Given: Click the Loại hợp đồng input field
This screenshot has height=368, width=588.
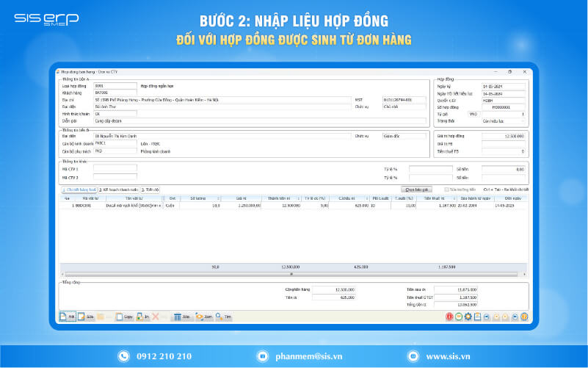Looking at the screenshot, I should (115, 86).
